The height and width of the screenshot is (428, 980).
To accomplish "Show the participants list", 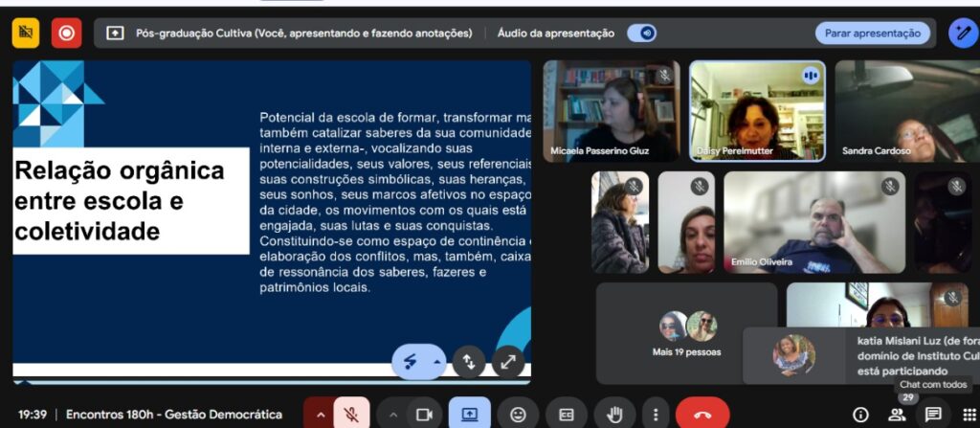I will coord(897,414).
